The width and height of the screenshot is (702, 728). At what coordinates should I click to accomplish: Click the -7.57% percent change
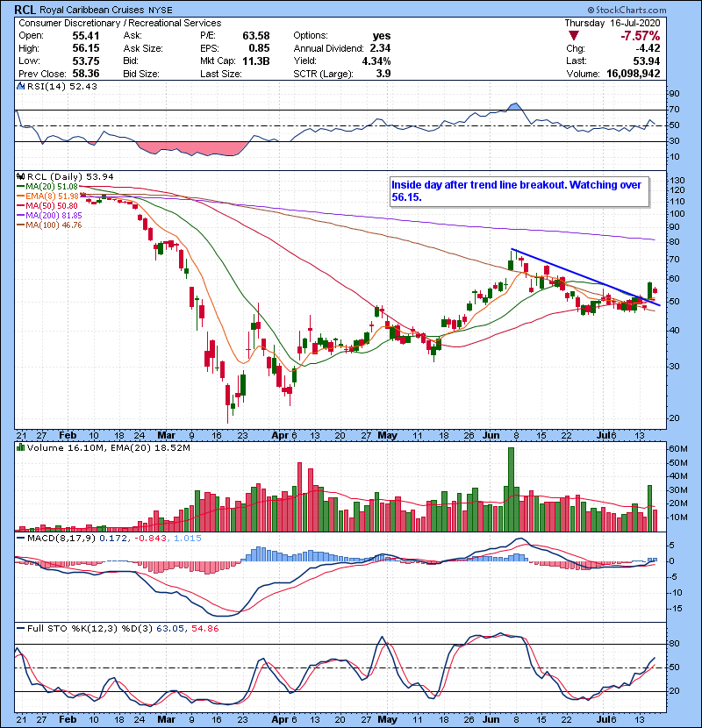click(641, 36)
